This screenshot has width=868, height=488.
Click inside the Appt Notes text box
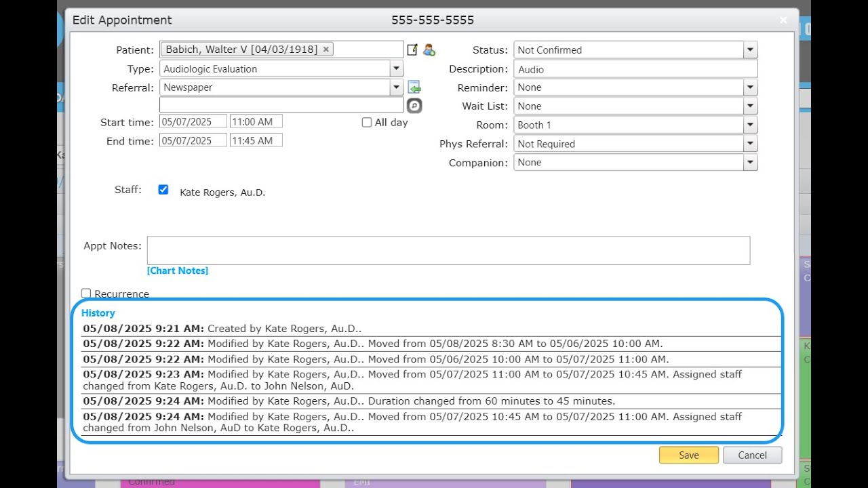[448, 250]
